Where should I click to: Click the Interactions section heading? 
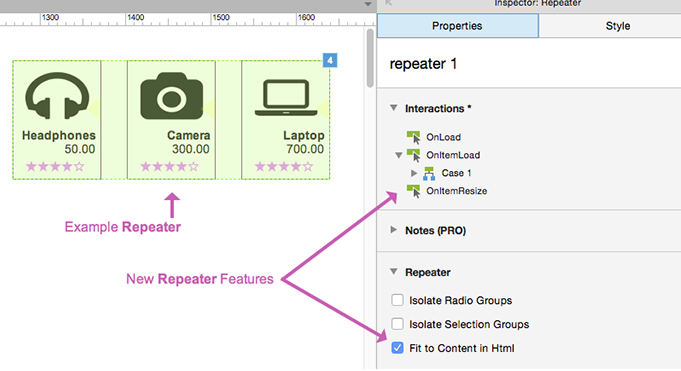[438, 109]
